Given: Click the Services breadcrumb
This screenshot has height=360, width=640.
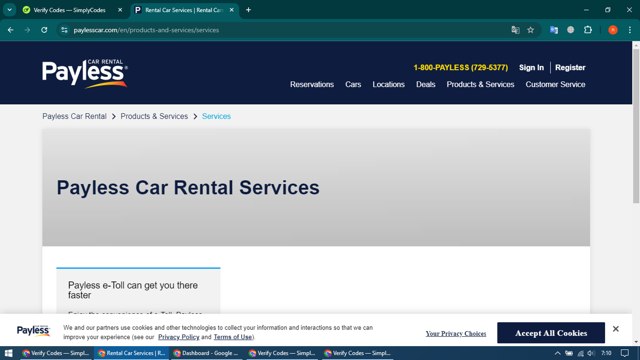Looking at the screenshot, I should [x=216, y=116].
